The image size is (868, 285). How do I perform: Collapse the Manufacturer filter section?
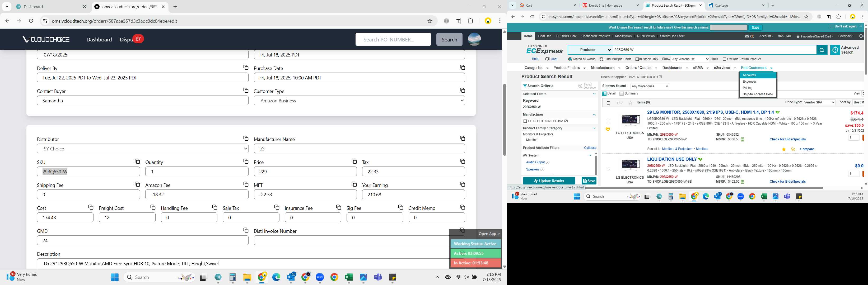(594, 115)
